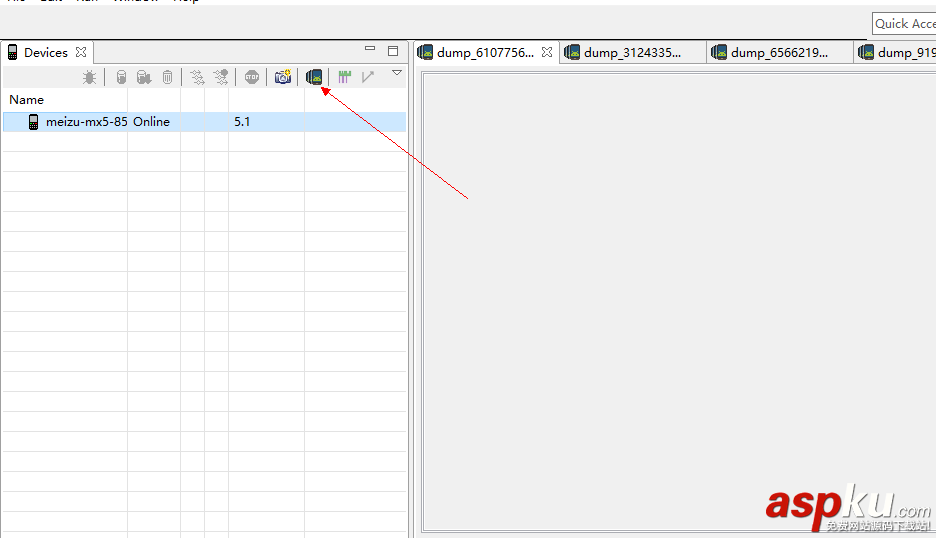Screen dimensions: 936x538
Task: Switch to the dump_6107756 tab
Action: coord(485,53)
